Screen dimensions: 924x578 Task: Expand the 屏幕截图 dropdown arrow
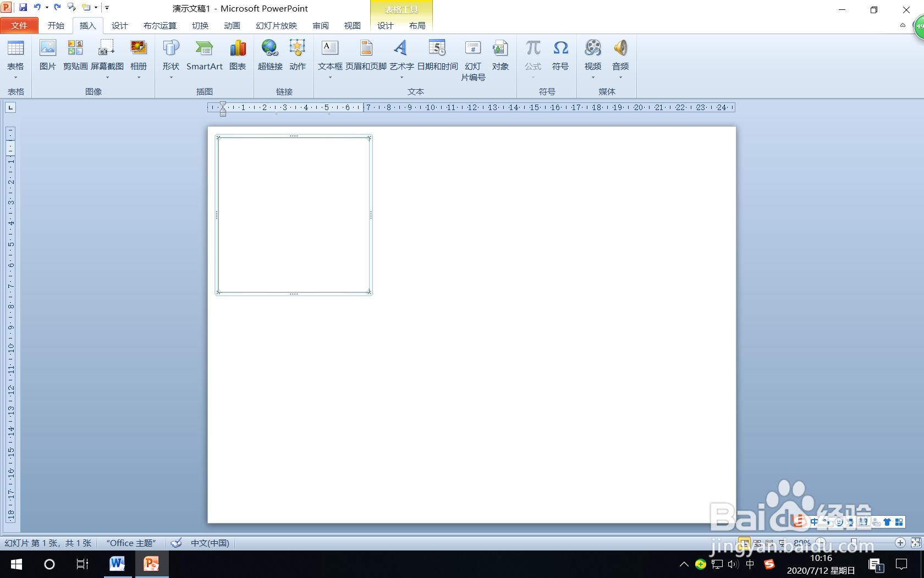tap(107, 78)
